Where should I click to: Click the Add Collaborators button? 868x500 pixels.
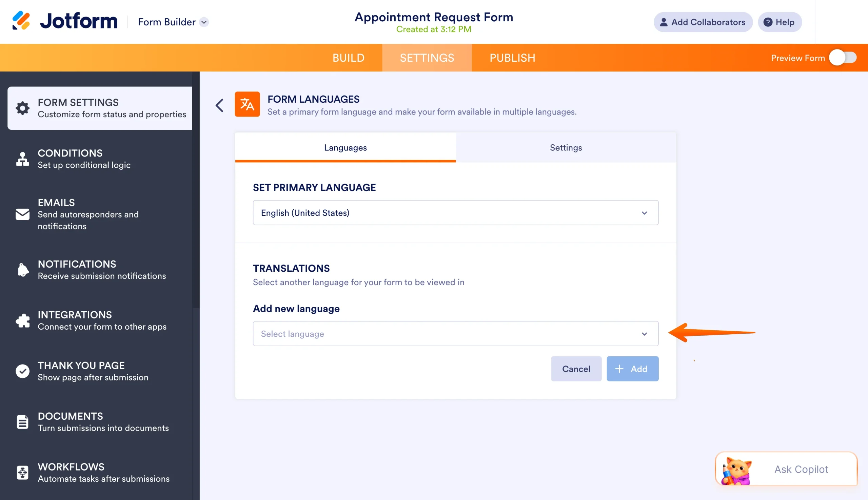(x=703, y=22)
